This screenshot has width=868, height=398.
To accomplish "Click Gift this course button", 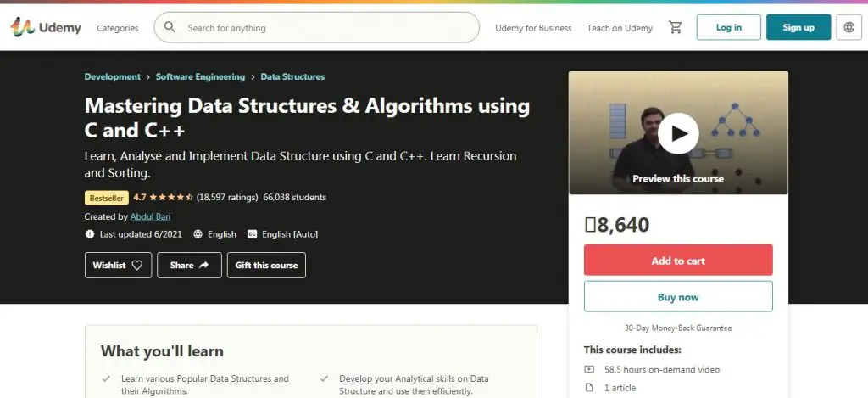I will click(266, 266).
